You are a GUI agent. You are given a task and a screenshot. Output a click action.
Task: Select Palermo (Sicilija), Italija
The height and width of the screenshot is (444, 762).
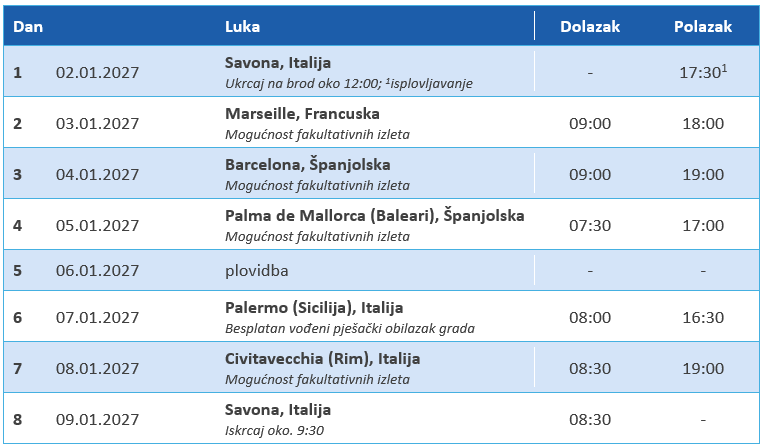click(x=314, y=308)
